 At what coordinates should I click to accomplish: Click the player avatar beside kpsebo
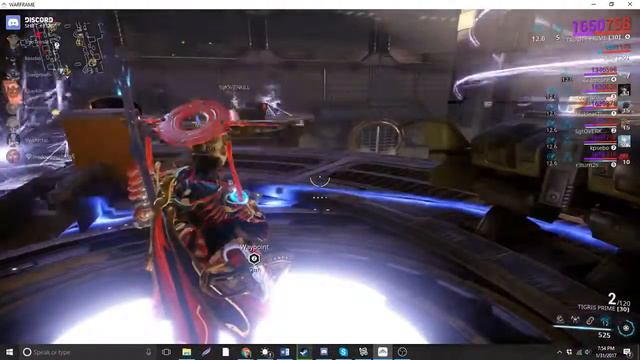pos(624,141)
